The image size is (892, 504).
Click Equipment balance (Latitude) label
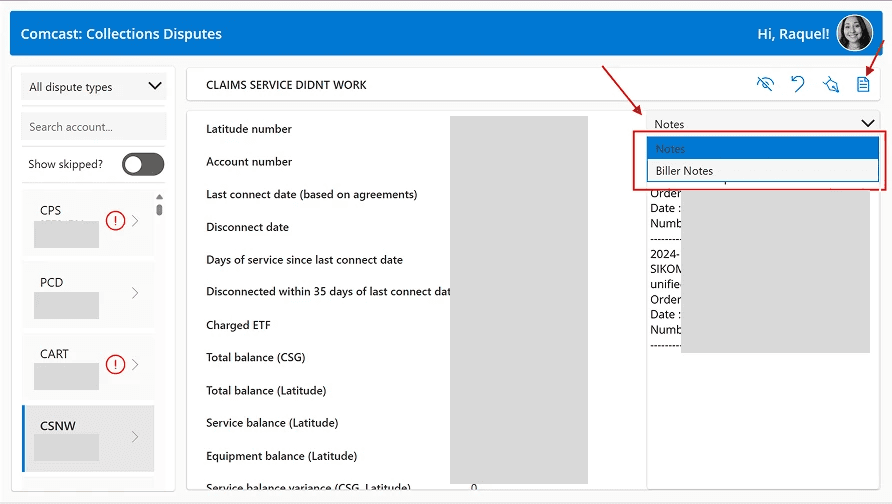pyautogui.click(x=281, y=456)
